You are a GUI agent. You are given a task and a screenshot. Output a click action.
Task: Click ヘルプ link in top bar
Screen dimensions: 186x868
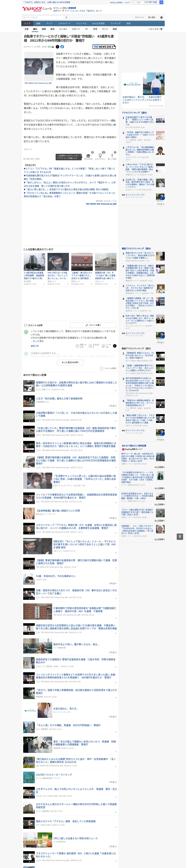click(x=127, y=2)
